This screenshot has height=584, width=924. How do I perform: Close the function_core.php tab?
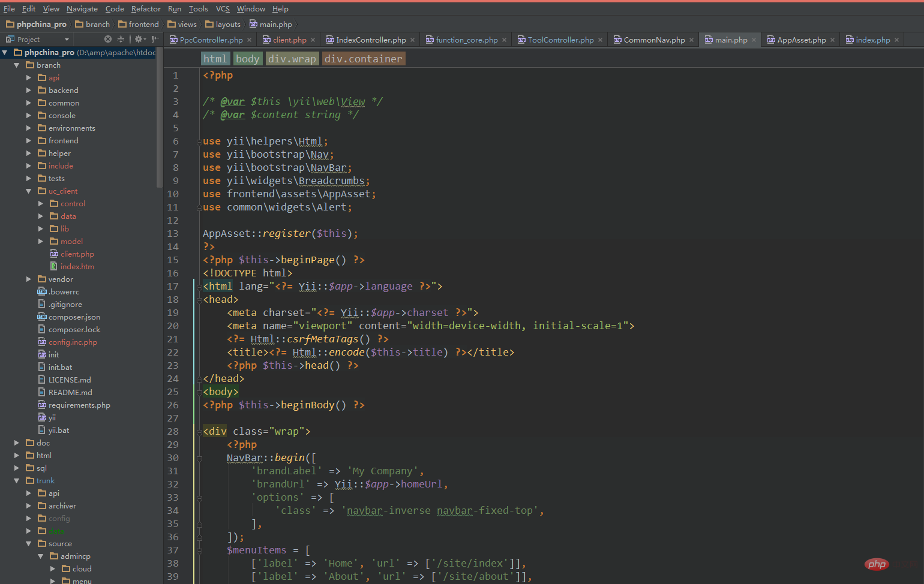505,40
